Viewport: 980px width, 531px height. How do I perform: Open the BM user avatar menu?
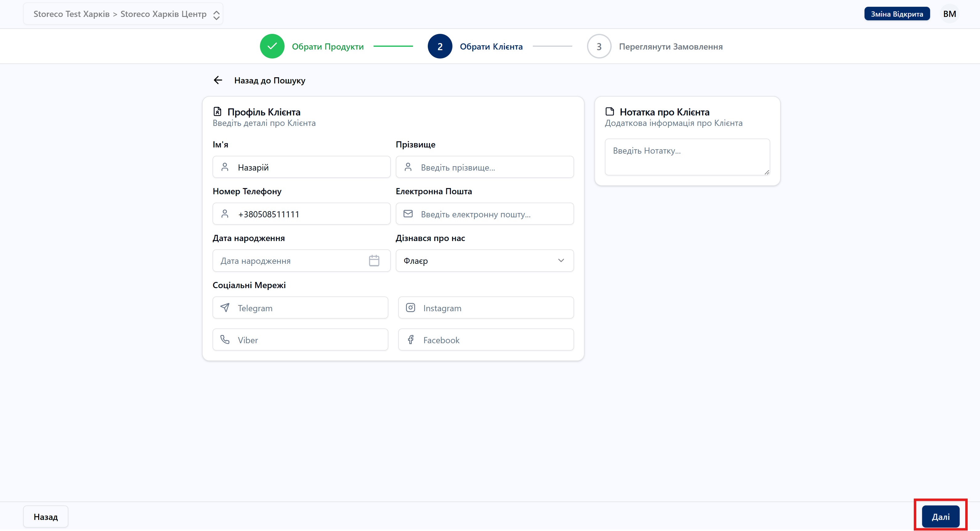pos(949,14)
